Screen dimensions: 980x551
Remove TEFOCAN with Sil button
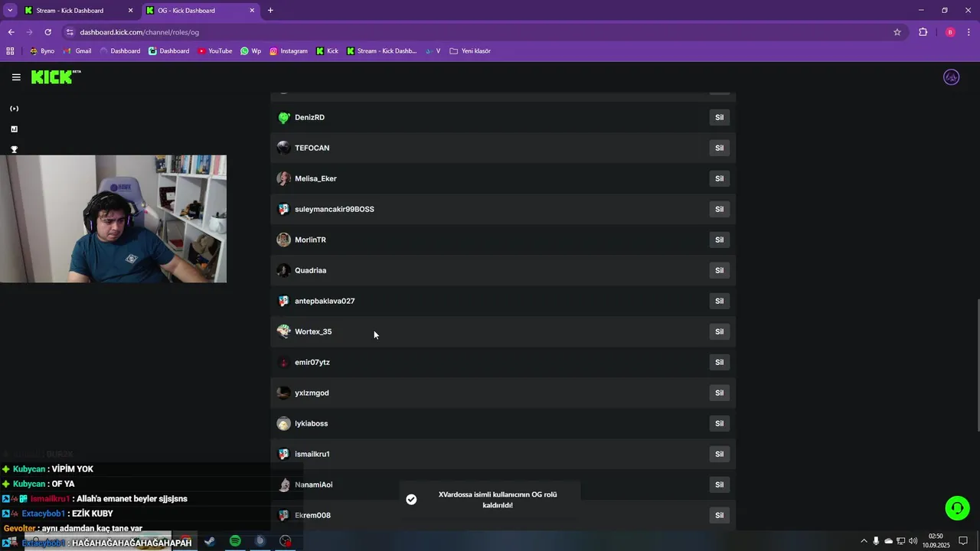tap(719, 148)
